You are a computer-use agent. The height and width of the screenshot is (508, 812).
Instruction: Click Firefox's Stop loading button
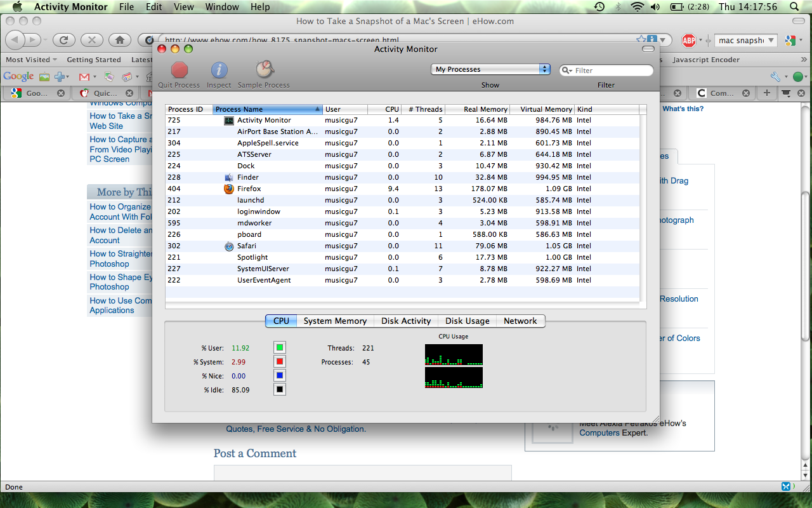pos(92,40)
